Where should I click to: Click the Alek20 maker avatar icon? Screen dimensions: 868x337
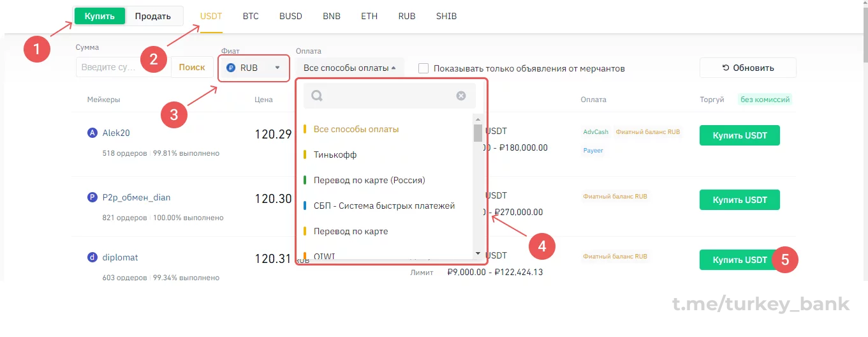pos(92,133)
